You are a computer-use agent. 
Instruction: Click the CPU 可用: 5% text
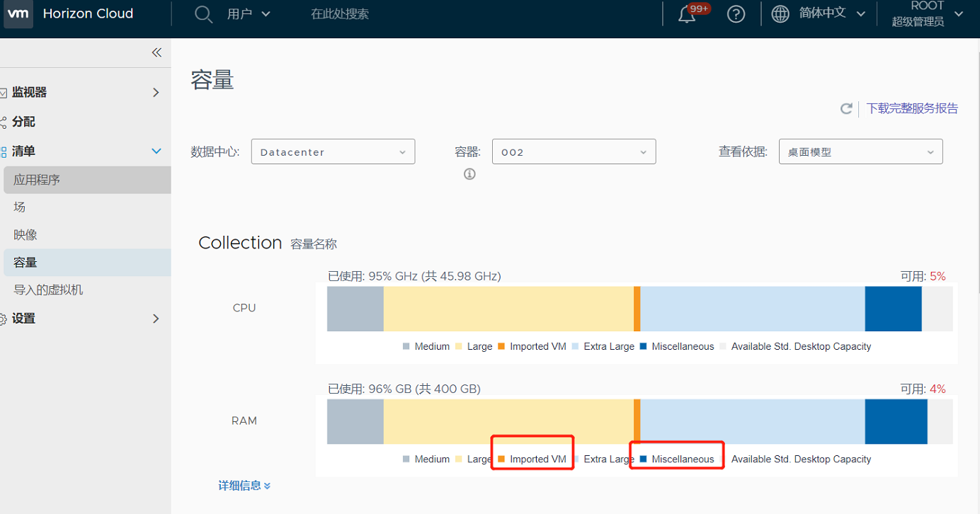click(923, 276)
